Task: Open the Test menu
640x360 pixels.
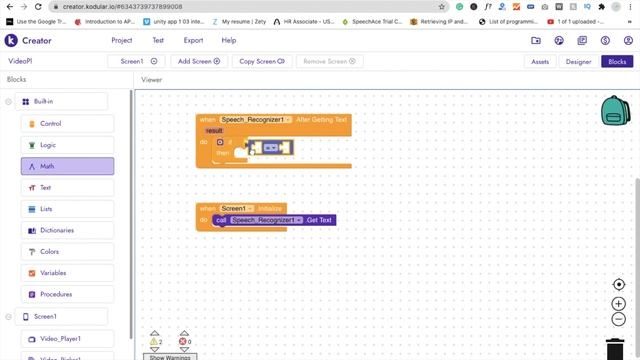Action: tap(158, 40)
